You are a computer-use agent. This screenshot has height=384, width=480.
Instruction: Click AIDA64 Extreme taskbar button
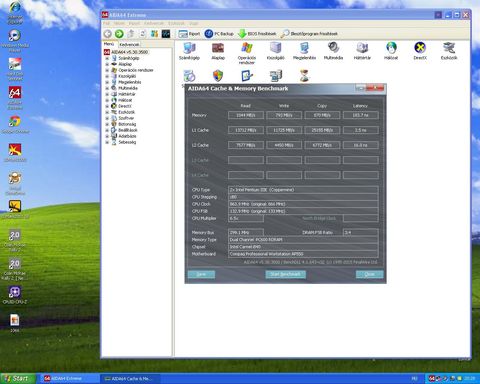(68, 379)
